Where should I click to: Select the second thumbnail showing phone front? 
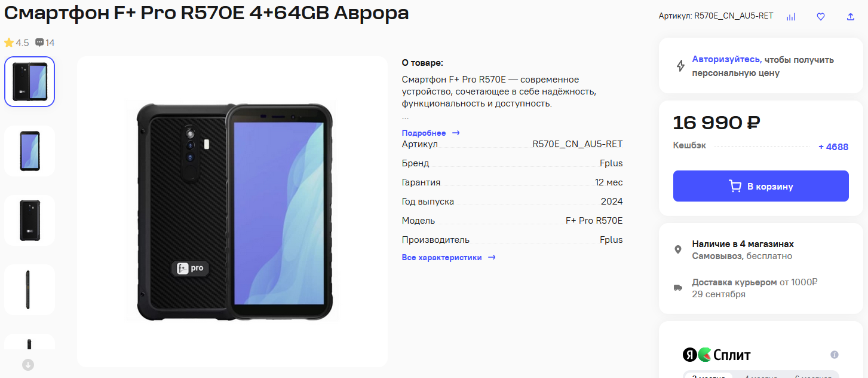click(x=30, y=151)
